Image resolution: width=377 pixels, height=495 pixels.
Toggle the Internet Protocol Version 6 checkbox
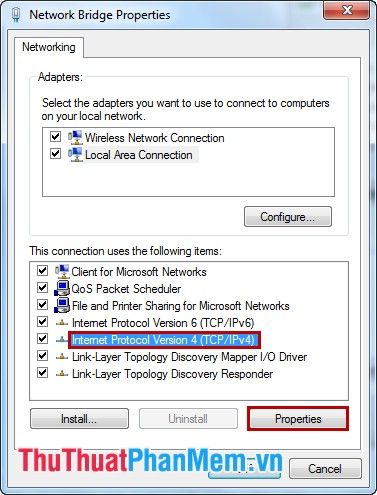click(x=42, y=322)
